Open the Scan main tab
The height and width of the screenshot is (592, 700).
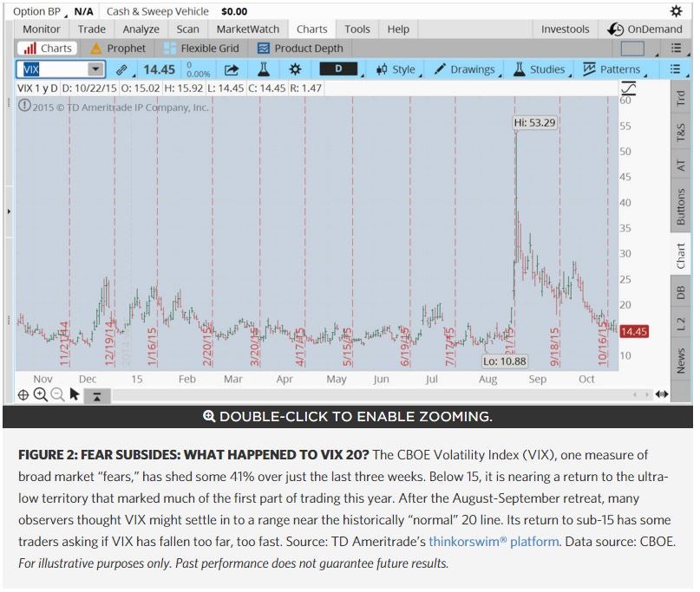[x=187, y=29]
